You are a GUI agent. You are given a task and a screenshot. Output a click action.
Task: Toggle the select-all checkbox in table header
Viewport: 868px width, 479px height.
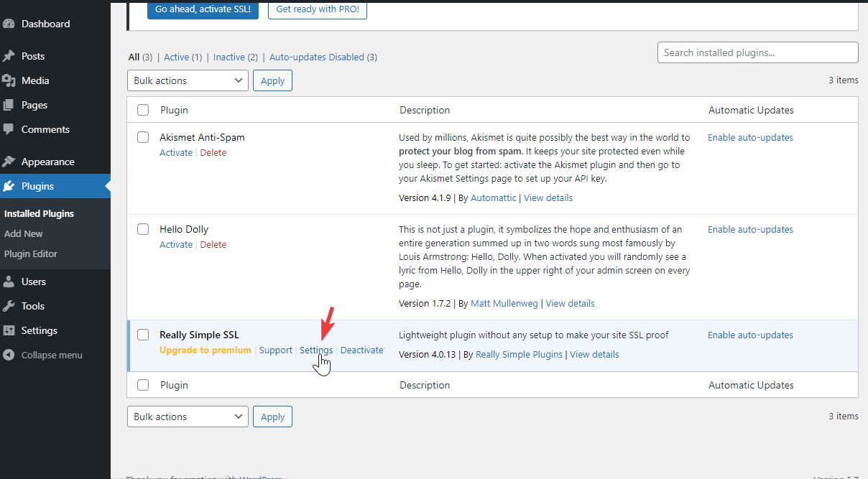point(143,110)
